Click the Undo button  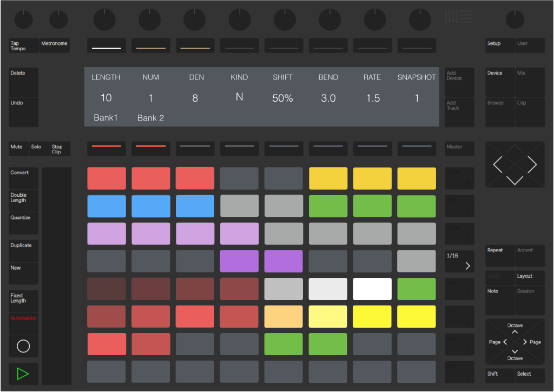point(24,112)
